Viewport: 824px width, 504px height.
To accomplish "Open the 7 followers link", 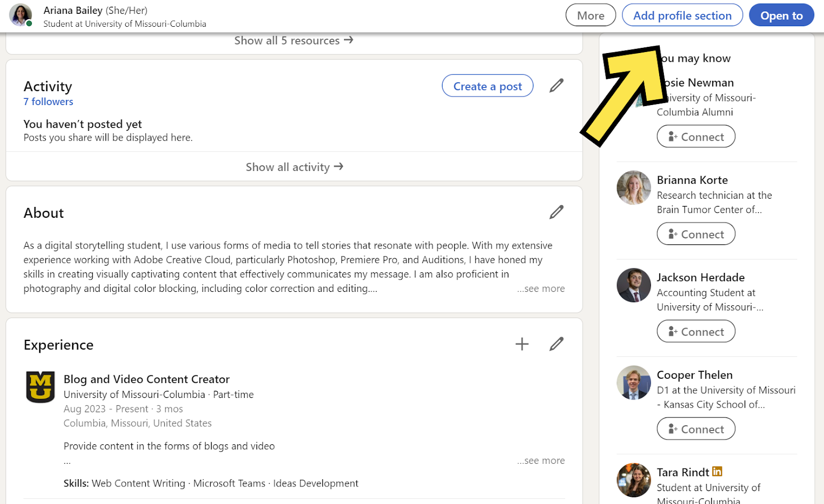I will coord(48,102).
